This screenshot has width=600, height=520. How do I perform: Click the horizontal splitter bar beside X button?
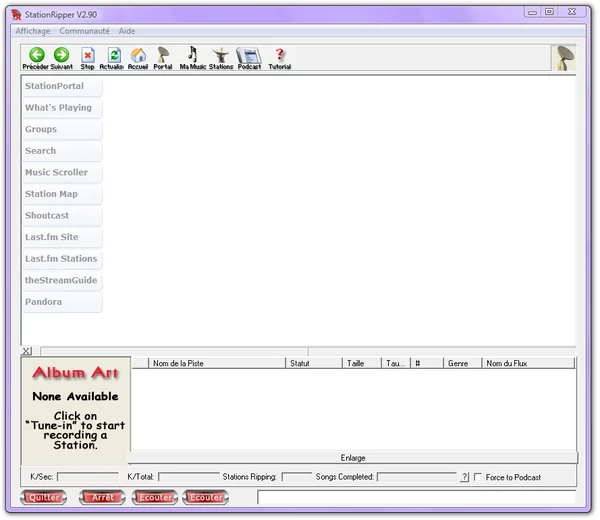[308, 351]
